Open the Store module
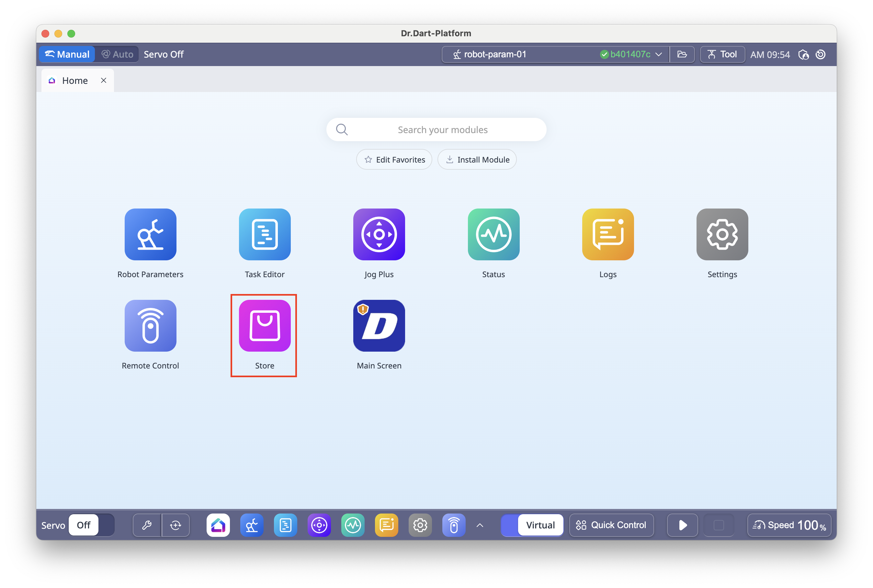The width and height of the screenshot is (873, 588). 265,325
